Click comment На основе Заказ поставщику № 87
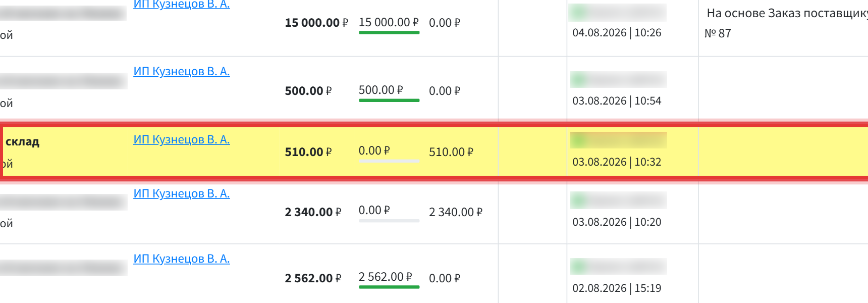This screenshot has width=868, height=303. tap(786, 23)
